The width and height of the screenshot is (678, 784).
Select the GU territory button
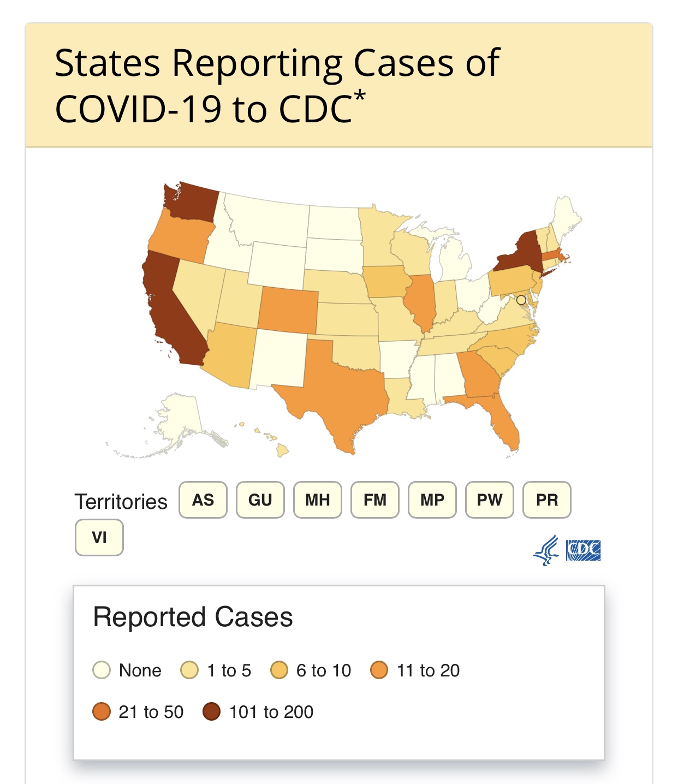click(x=260, y=500)
